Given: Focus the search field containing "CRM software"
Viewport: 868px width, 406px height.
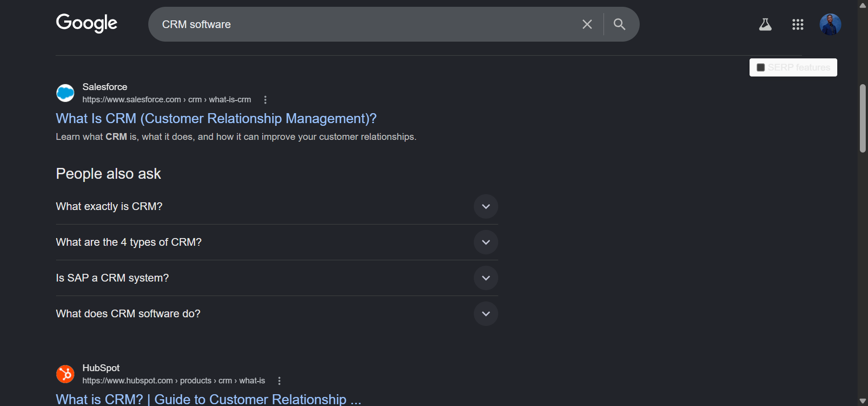Looking at the screenshot, I should point(366,24).
